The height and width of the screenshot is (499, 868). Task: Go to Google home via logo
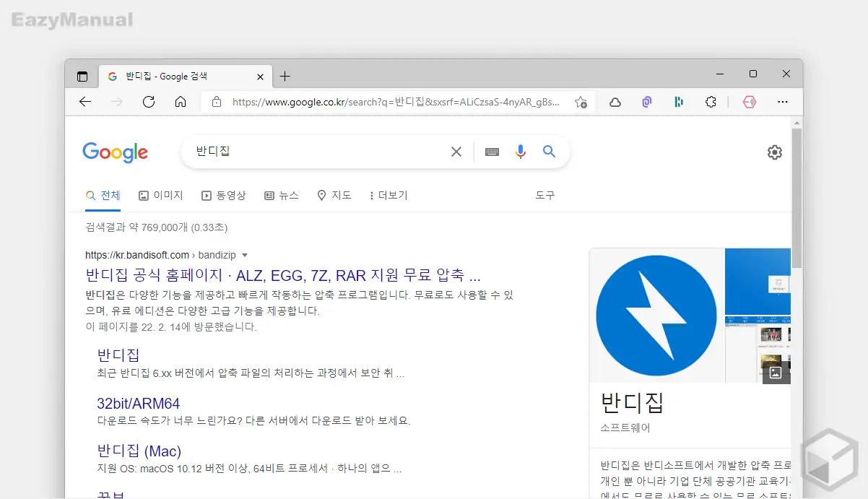[116, 152]
